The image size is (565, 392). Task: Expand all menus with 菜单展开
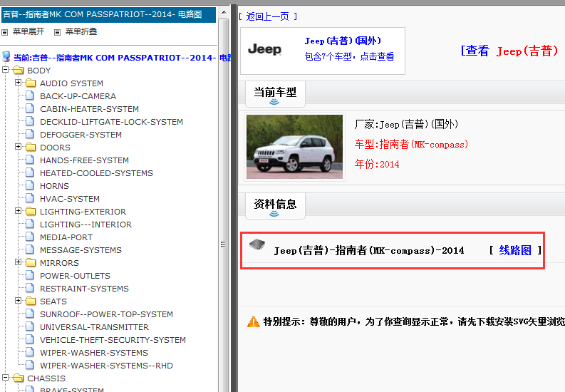(x=28, y=31)
